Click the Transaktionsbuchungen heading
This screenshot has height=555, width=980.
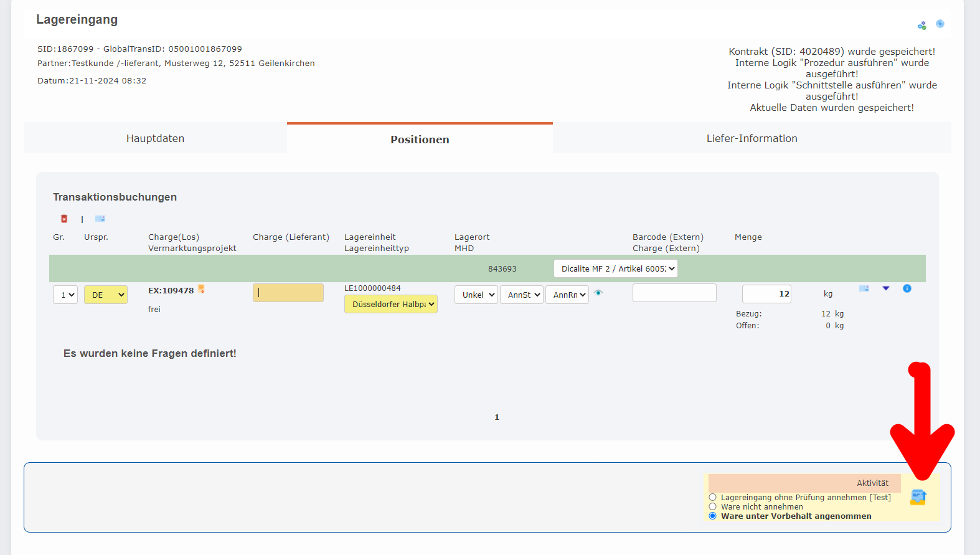(115, 197)
